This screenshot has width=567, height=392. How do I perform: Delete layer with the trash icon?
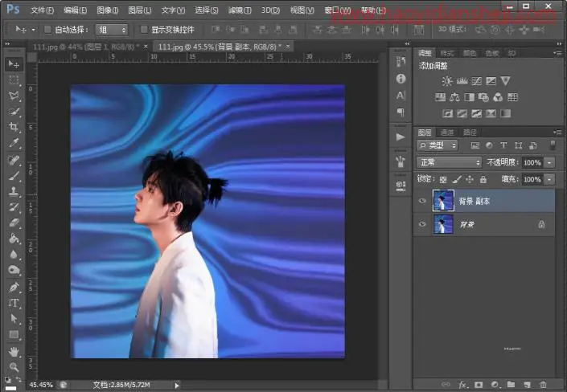pos(543,385)
